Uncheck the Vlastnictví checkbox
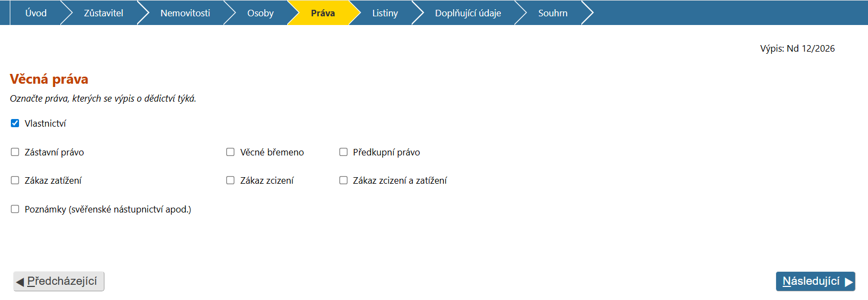Viewport: 868px width, 300px height. [x=15, y=123]
